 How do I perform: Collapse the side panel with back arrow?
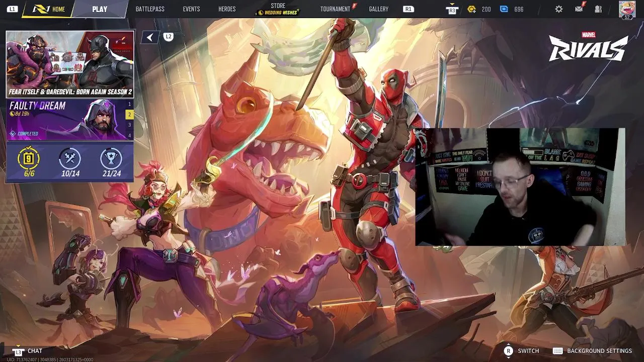[x=149, y=37]
